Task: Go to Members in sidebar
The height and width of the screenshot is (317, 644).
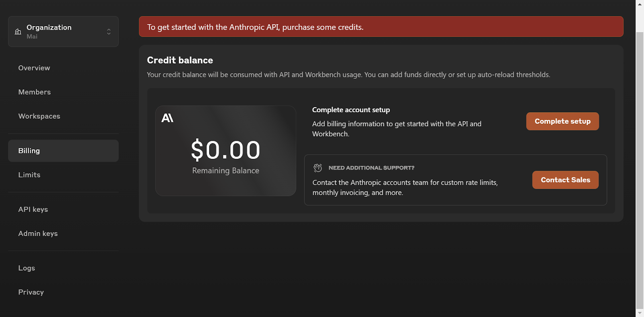Action: pos(35,92)
